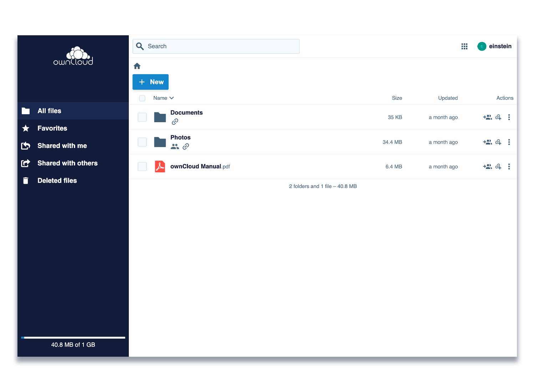
Task: Select the Documents folder checkbox
Action: click(x=142, y=117)
